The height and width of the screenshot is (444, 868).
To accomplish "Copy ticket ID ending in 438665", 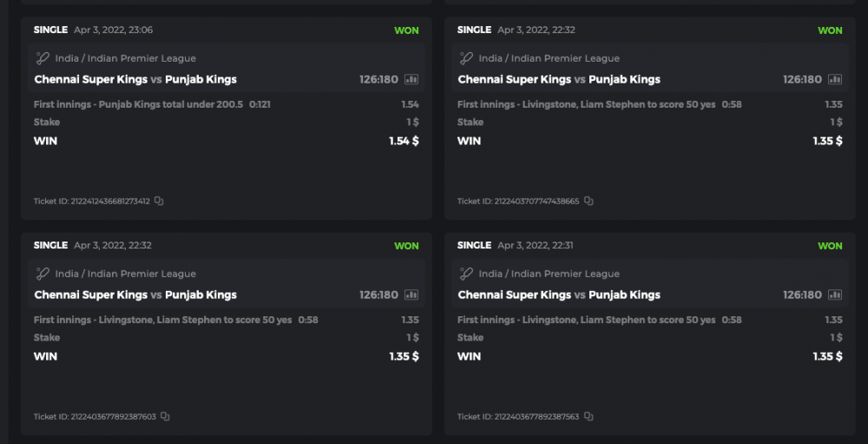I will [x=589, y=202].
